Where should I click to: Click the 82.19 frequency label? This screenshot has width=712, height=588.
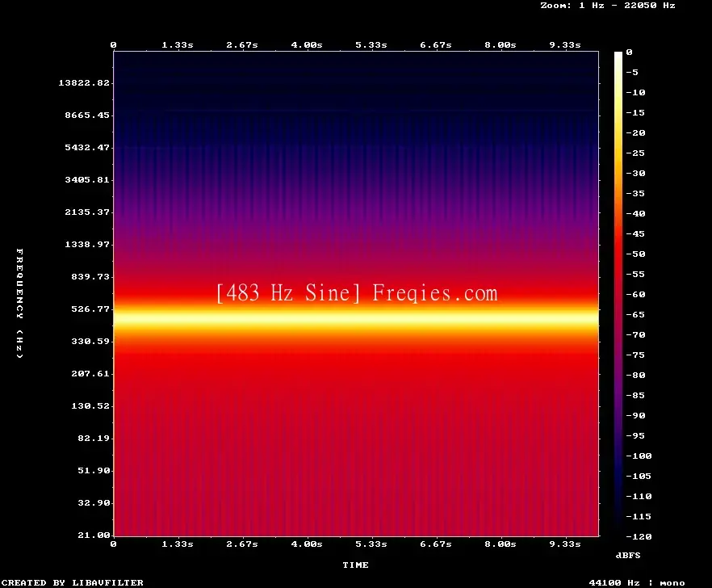pos(94,438)
